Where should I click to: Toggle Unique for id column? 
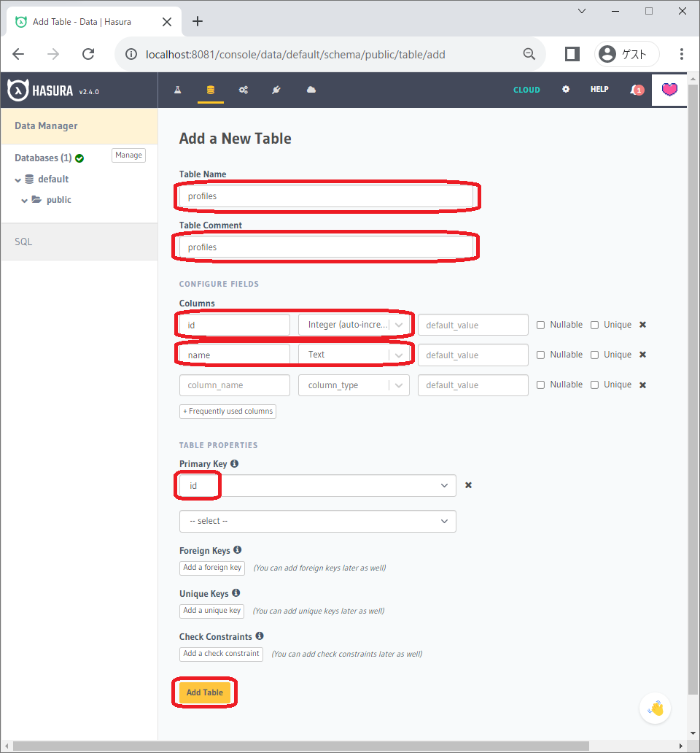click(594, 325)
